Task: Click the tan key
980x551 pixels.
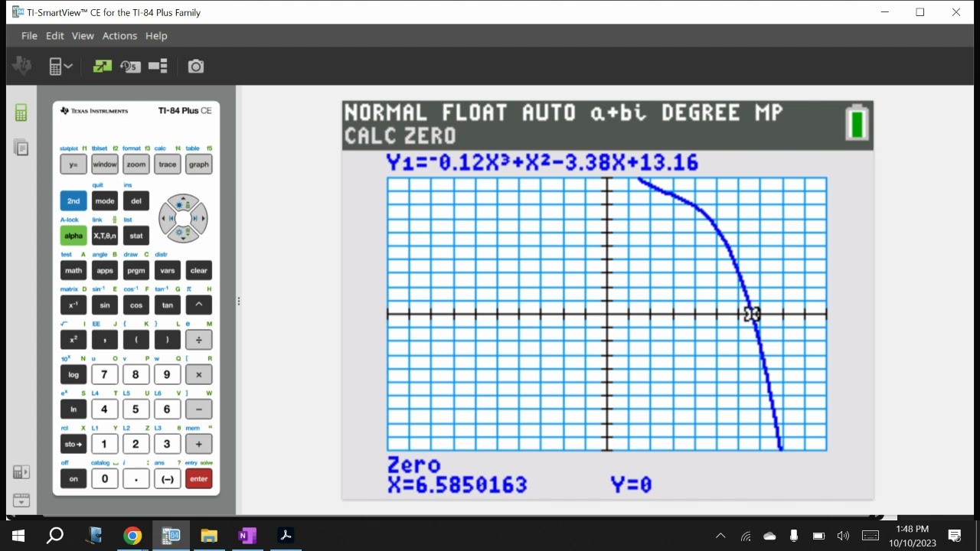Action: pyautogui.click(x=168, y=305)
